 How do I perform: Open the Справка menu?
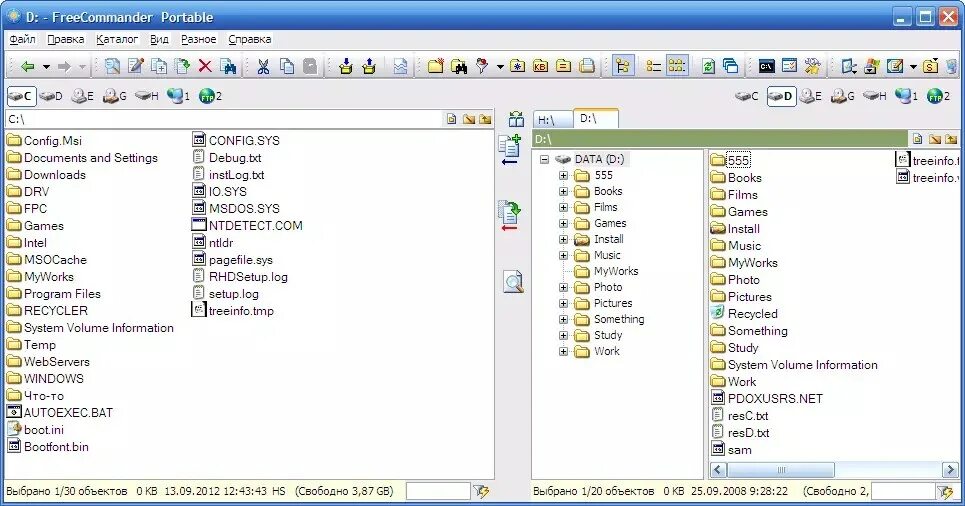tap(249, 39)
